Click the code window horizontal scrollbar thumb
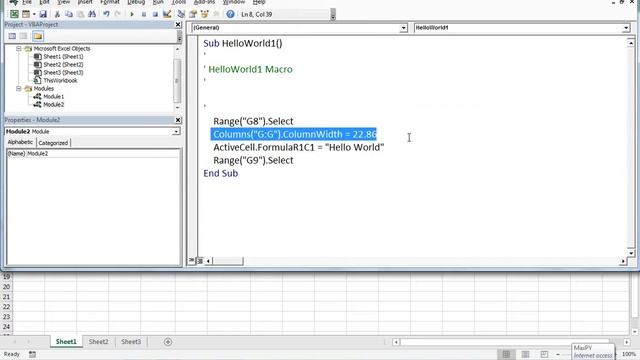Screen dimensions: 640x360 (228, 261)
